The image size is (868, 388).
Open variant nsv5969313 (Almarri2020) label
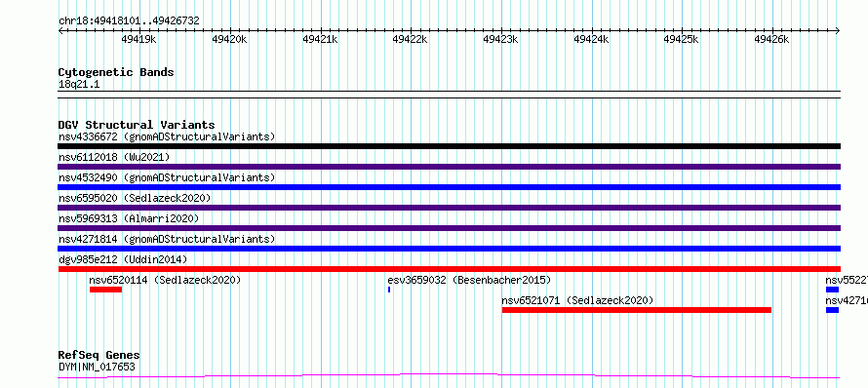(129, 218)
